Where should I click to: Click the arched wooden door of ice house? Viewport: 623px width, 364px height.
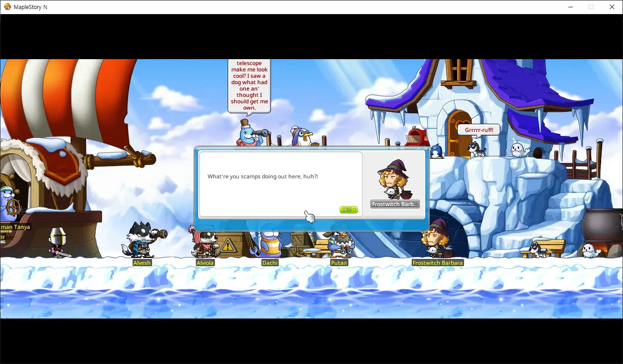[458, 133]
